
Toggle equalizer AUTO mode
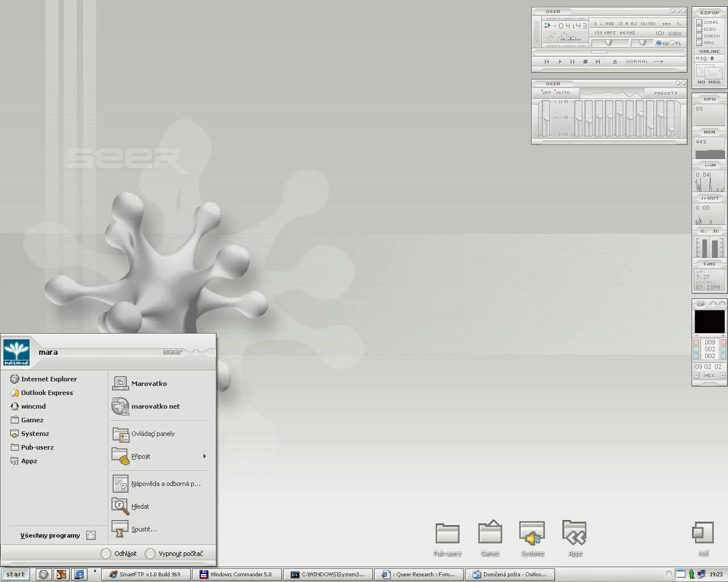coord(562,93)
